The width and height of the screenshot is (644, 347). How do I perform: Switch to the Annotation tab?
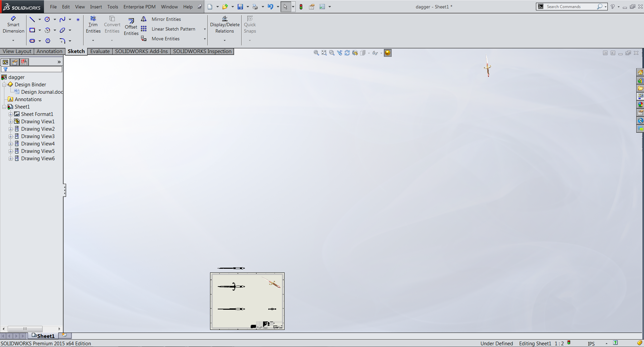tap(49, 51)
